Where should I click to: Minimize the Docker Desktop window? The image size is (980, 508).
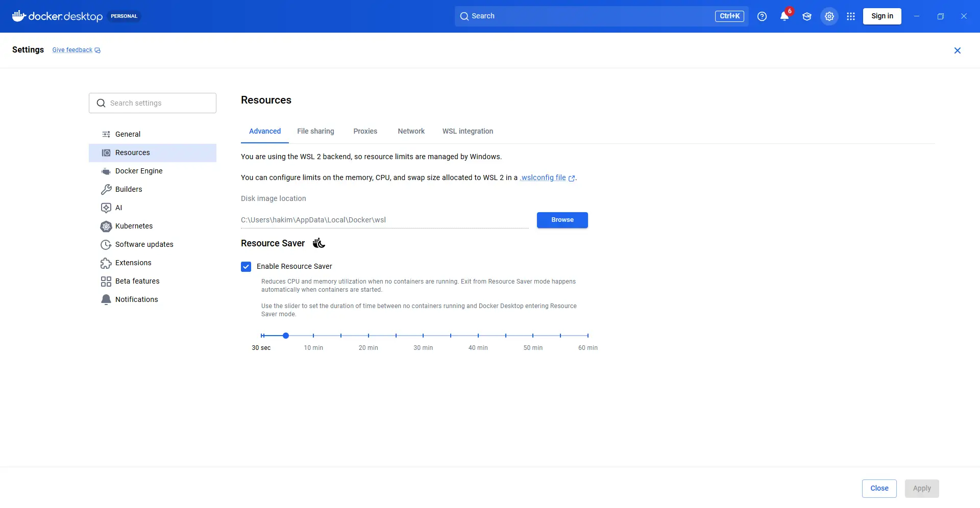click(917, 16)
